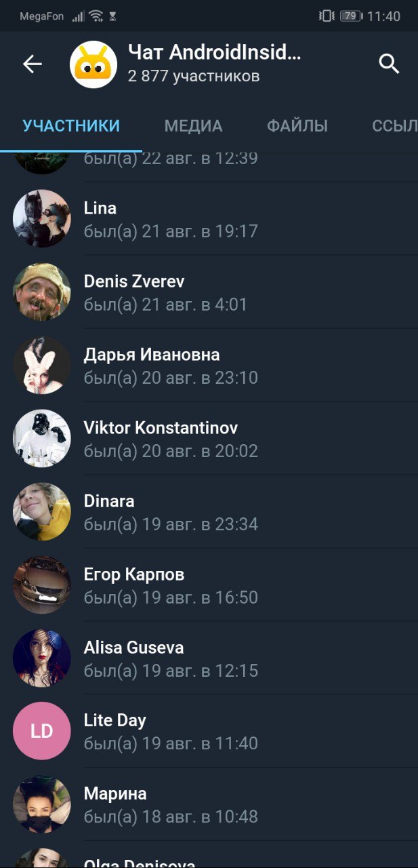
Task: Tap Viktor Konstantinov's Darth Vader avatar
Action: (x=41, y=438)
